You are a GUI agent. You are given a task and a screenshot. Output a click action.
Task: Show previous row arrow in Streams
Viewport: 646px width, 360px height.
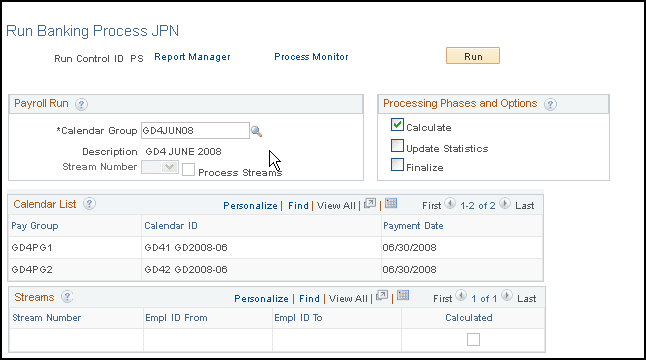point(461,296)
